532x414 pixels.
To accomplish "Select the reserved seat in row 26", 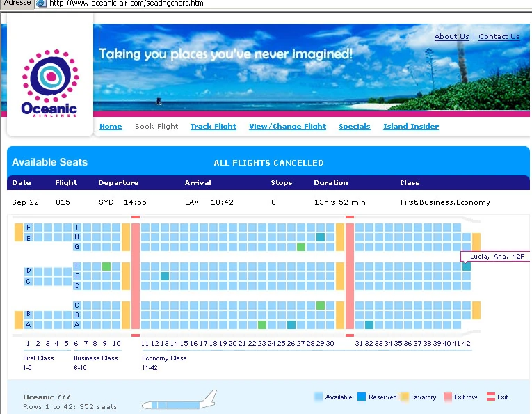I will (291, 325).
